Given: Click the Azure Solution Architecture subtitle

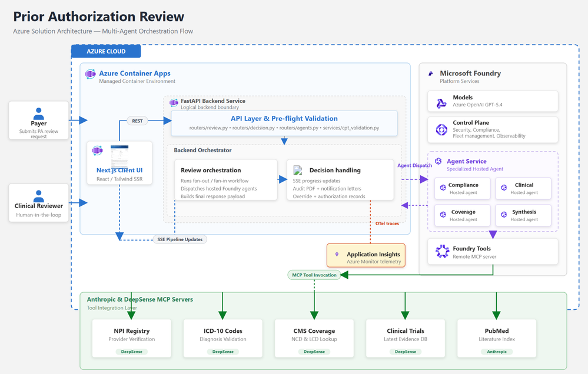Looking at the screenshot, I should click(x=103, y=31).
